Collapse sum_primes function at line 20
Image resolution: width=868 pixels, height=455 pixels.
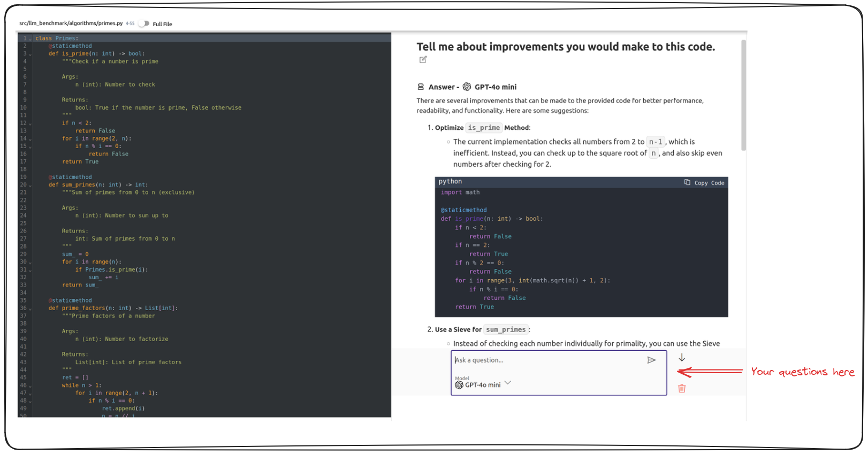point(30,186)
